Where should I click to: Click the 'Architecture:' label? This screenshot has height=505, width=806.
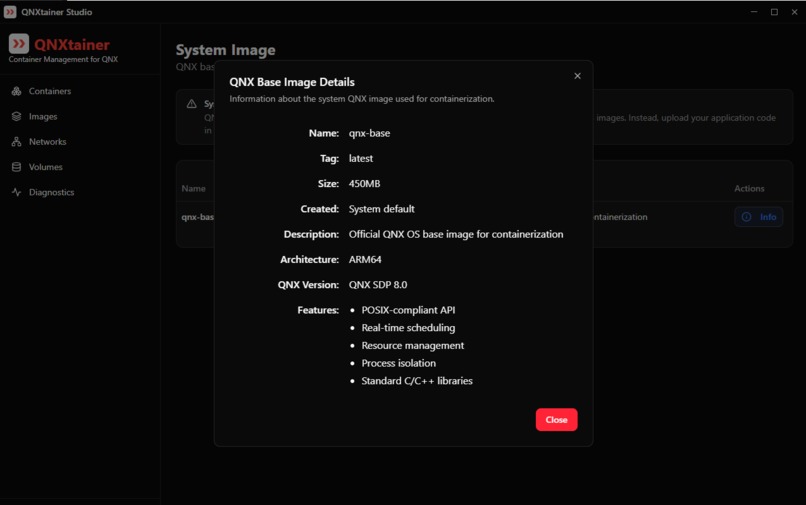(x=309, y=259)
